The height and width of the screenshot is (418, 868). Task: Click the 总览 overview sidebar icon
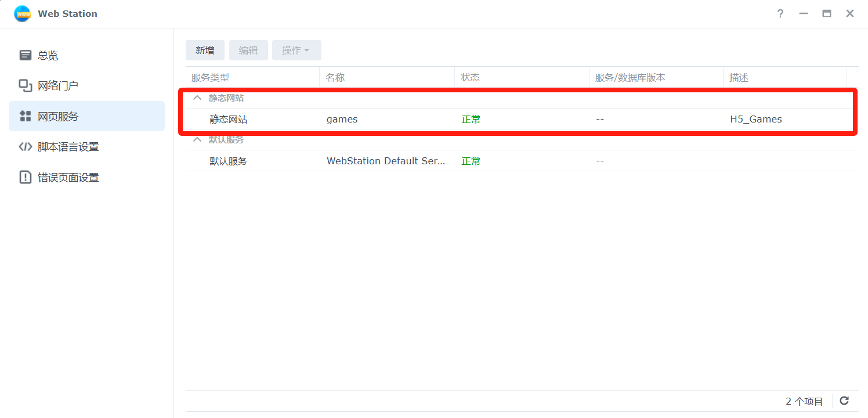pyautogui.click(x=26, y=55)
